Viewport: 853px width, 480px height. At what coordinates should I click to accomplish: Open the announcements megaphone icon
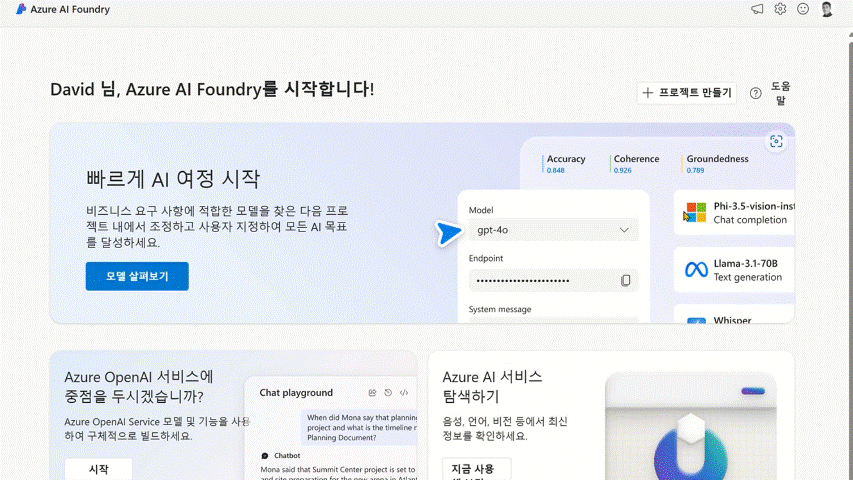(757, 9)
